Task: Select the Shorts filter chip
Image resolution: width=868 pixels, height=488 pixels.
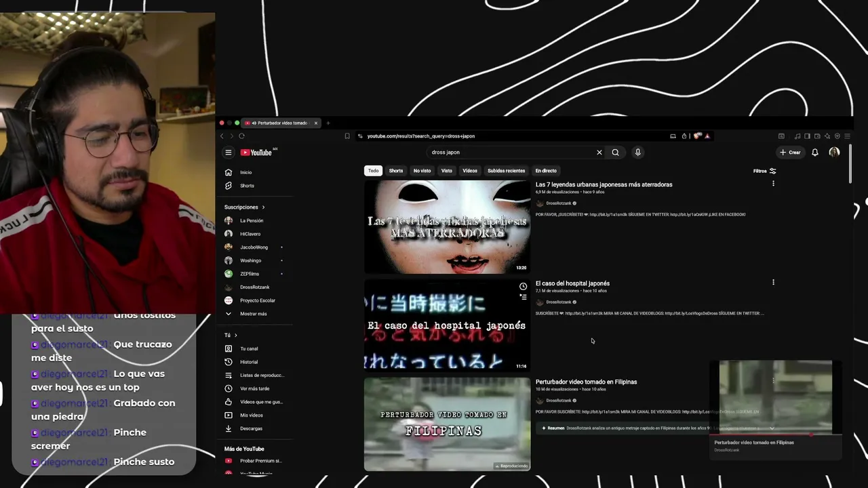Action: pos(396,171)
